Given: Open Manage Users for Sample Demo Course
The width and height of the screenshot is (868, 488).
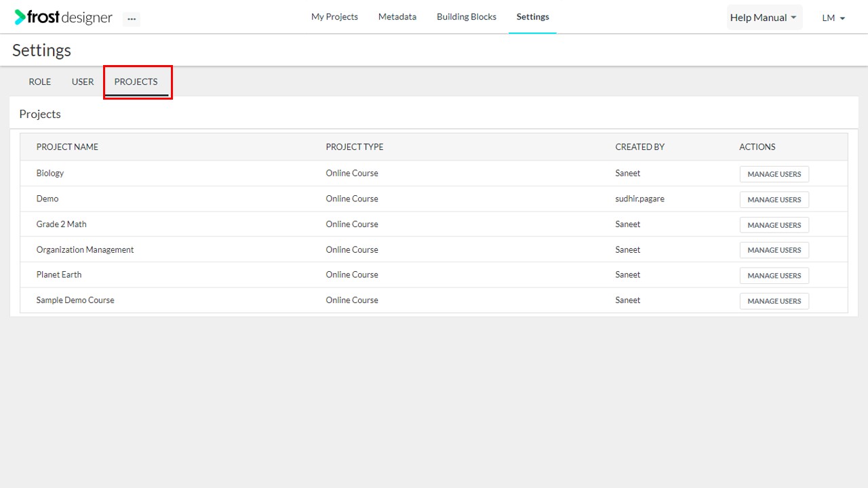Looking at the screenshot, I should coord(774,301).
